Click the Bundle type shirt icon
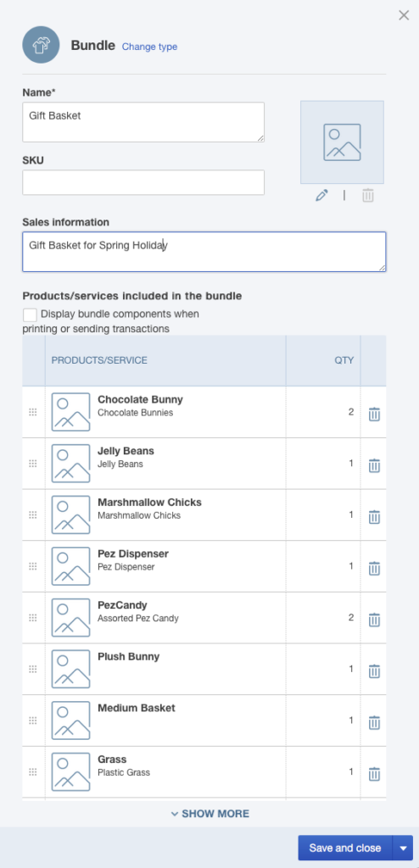This screenshot has width=419, height=868. click(41, 45)
